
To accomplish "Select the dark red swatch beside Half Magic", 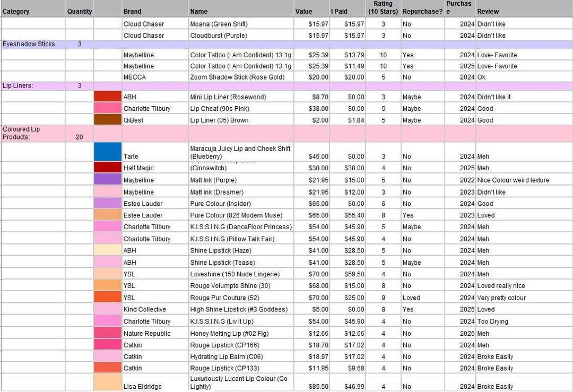I will click(108, 168).
